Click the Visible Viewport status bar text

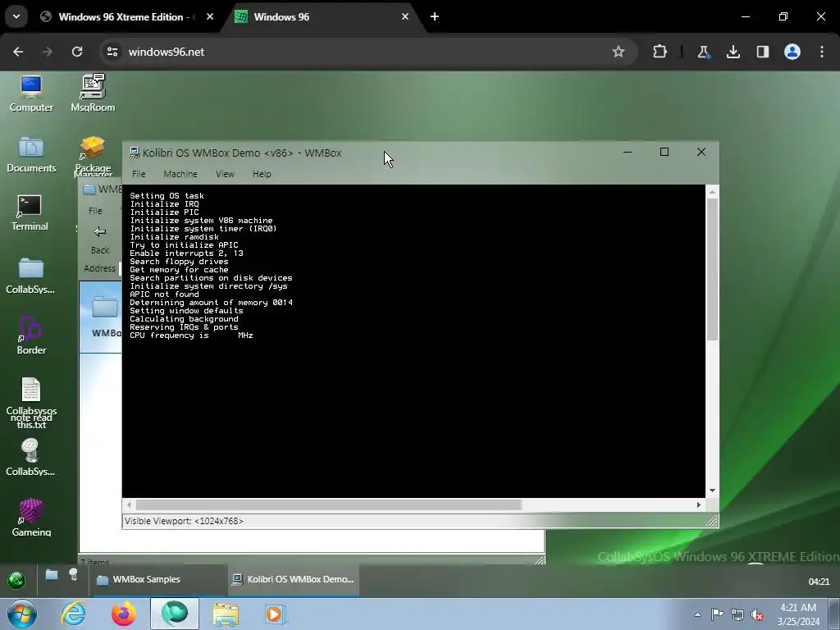click(x=184, y=521)
